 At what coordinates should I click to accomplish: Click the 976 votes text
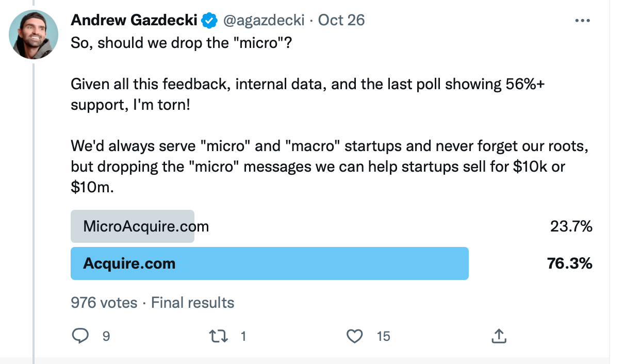click(x=104, y=303)
